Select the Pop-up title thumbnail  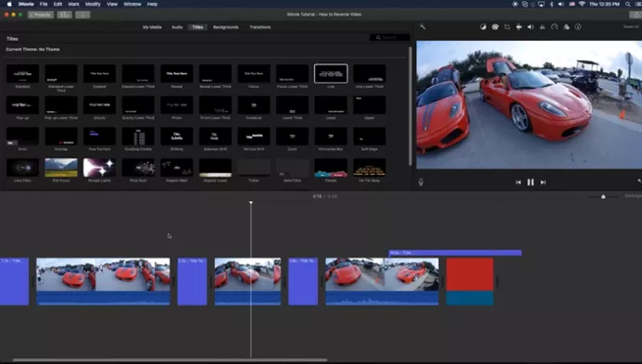point(22,106)
